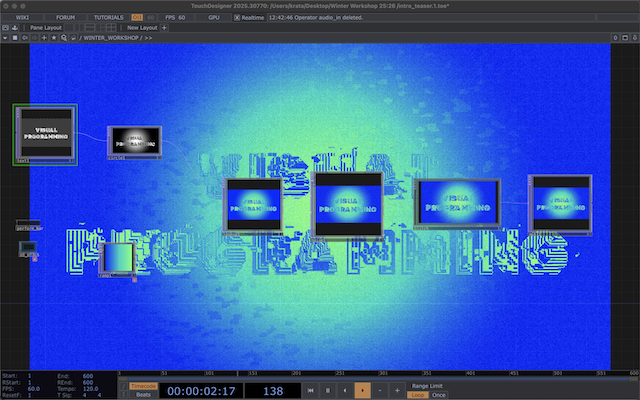
Task: Click the play forward button in transport
Action: (x=361, y=389)
